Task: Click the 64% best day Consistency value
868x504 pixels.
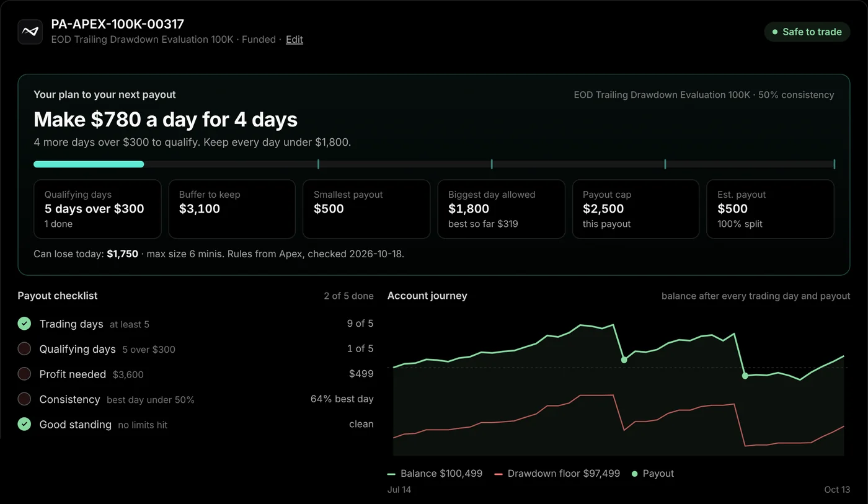Action: click(x=342, y=399)
